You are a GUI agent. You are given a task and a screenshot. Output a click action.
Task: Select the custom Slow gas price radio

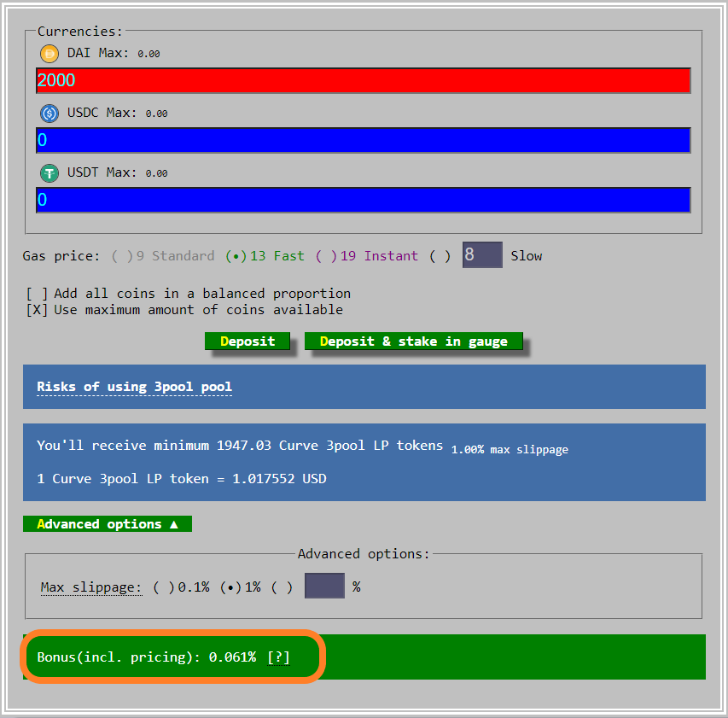440,256
